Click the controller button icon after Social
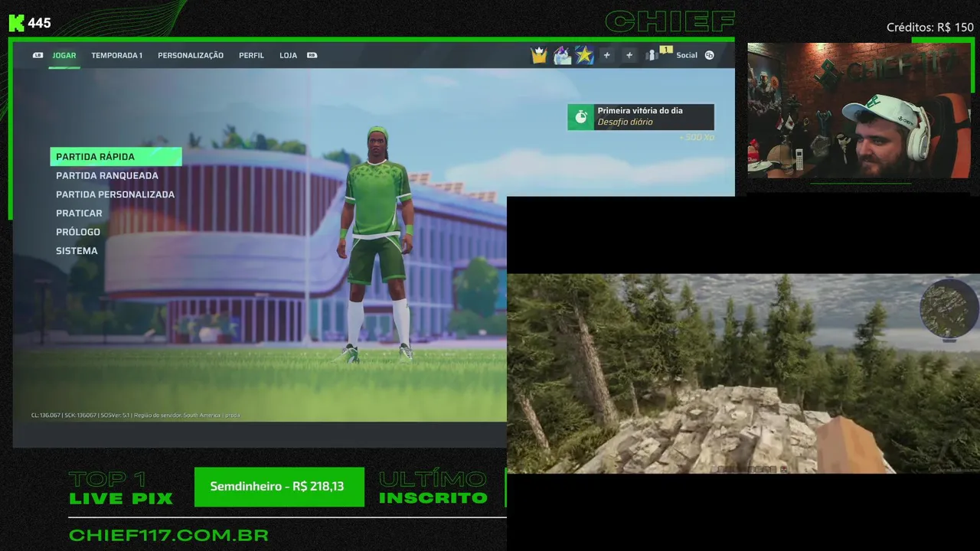Screen dimensions: 980x551 point(710,55)
